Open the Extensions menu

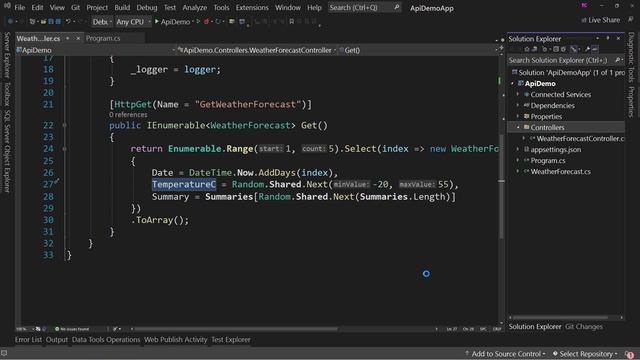click(252, 7)
